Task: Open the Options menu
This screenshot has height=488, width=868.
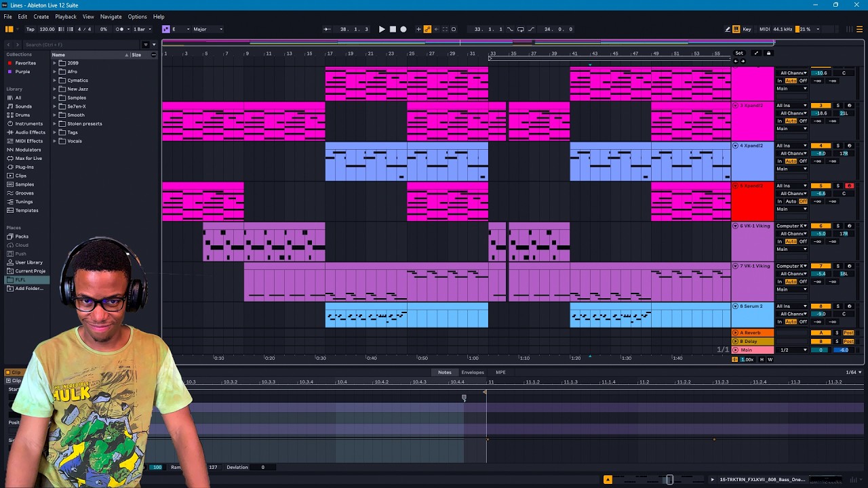Action: point(137,17)
